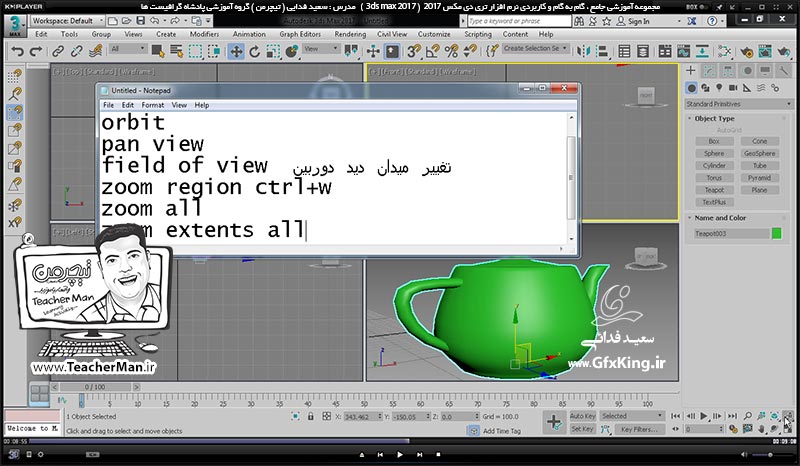Activate the Select and Place tool

292,51
